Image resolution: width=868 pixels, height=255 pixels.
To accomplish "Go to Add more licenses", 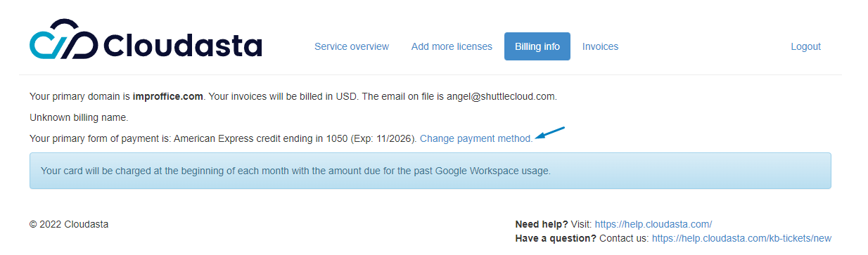I will pyautogui.click(x=452, y=46).
